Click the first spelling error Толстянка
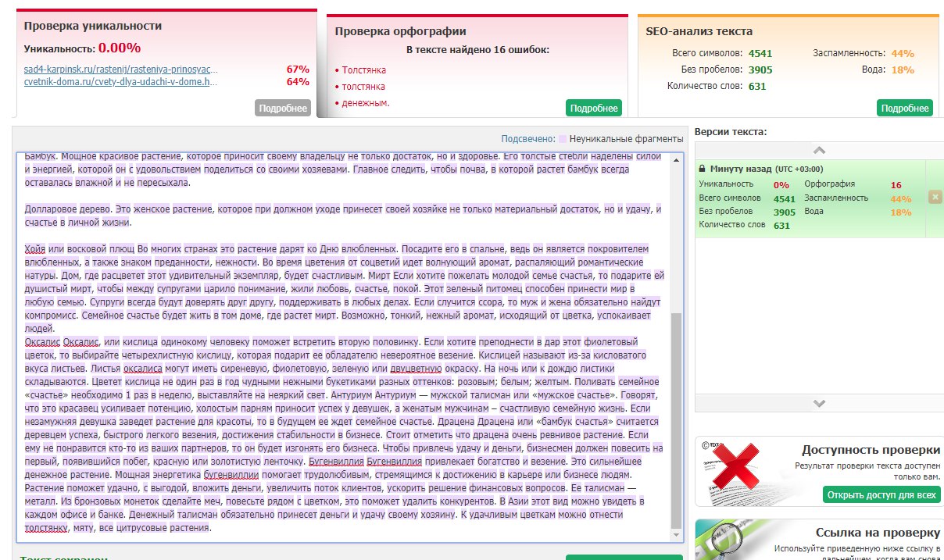This screenshot has width=944, height=560. click(363, 70)
